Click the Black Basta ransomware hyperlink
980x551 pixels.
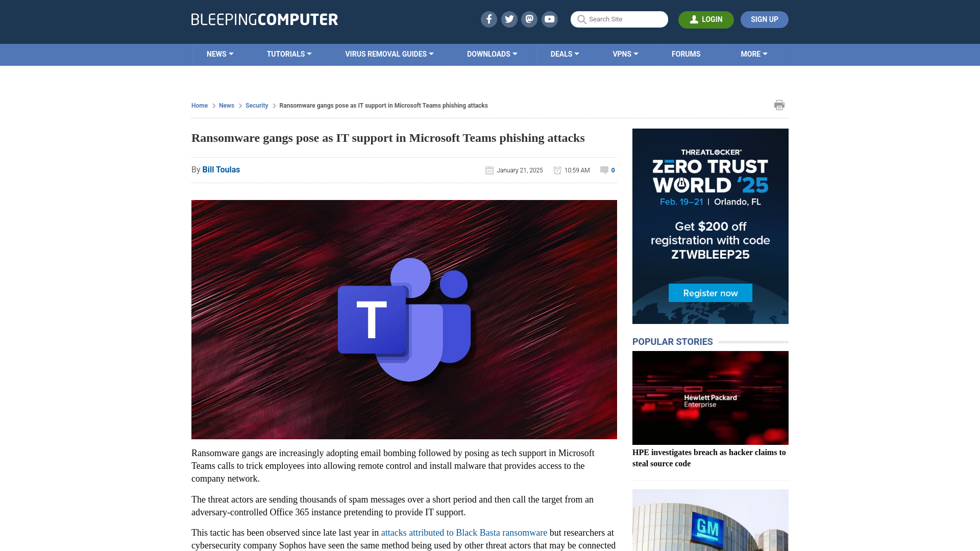click(464, 532)
